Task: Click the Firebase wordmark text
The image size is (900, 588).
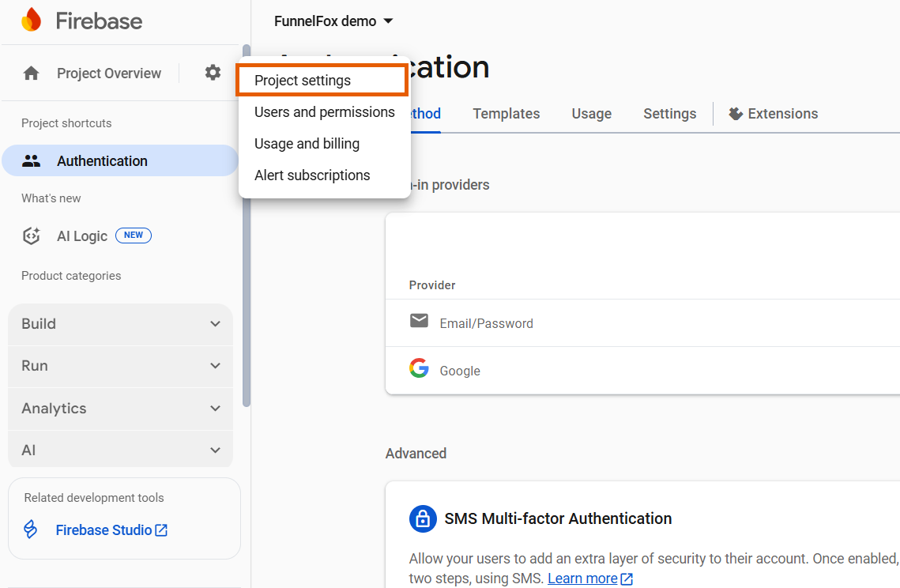Action: point(99,21)
